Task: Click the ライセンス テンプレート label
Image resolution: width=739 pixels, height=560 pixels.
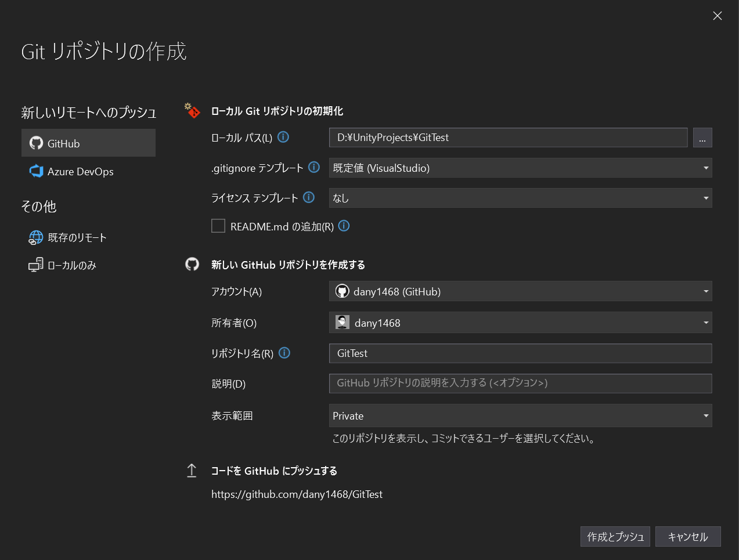Action: point(255,198)
